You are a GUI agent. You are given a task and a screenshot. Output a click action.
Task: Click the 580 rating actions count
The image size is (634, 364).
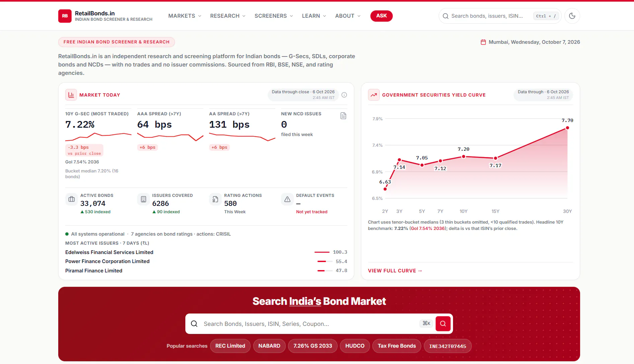click(x=231, y=204)
